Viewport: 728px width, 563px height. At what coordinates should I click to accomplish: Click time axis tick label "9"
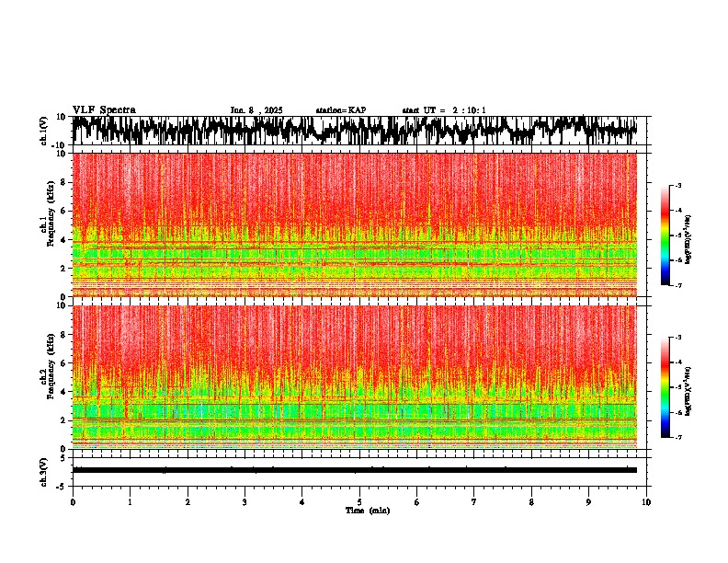pyautogui.click(x=588, y=502)
